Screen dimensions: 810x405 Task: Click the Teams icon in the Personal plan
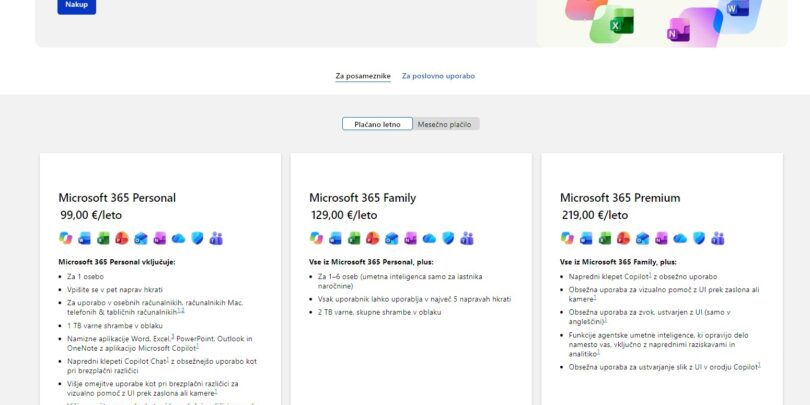216,238
